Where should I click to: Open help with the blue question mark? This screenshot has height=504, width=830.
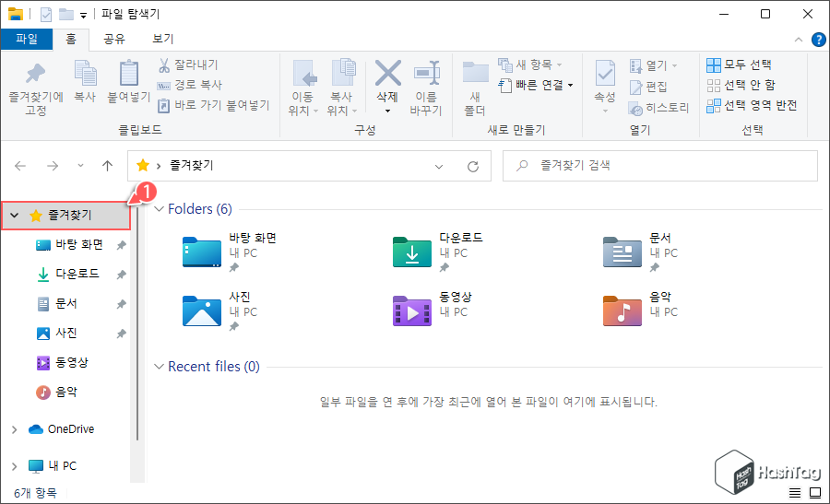click(818, 40)
